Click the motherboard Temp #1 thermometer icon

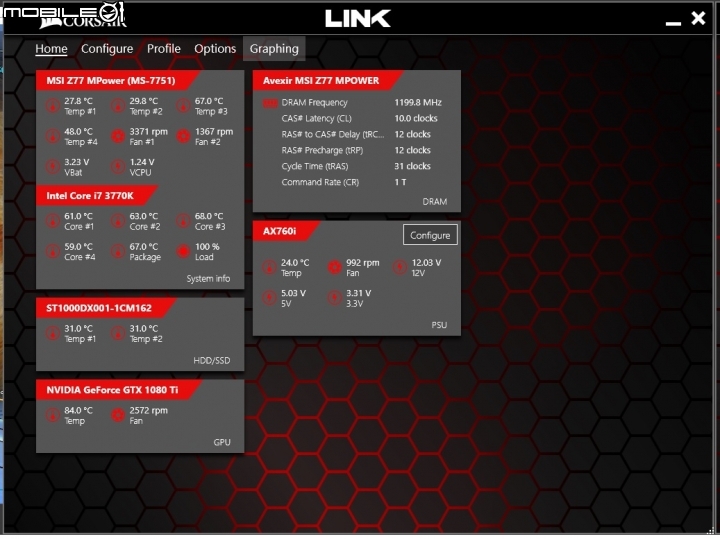click(x=53, y=106)
